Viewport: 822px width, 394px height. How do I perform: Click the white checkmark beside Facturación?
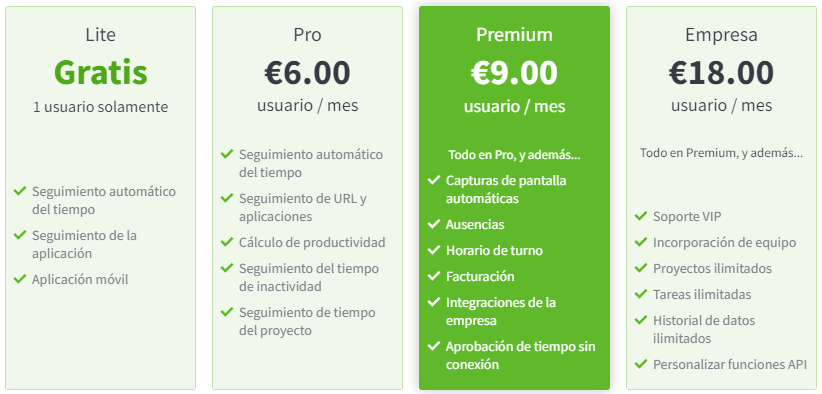click(434, 276)
